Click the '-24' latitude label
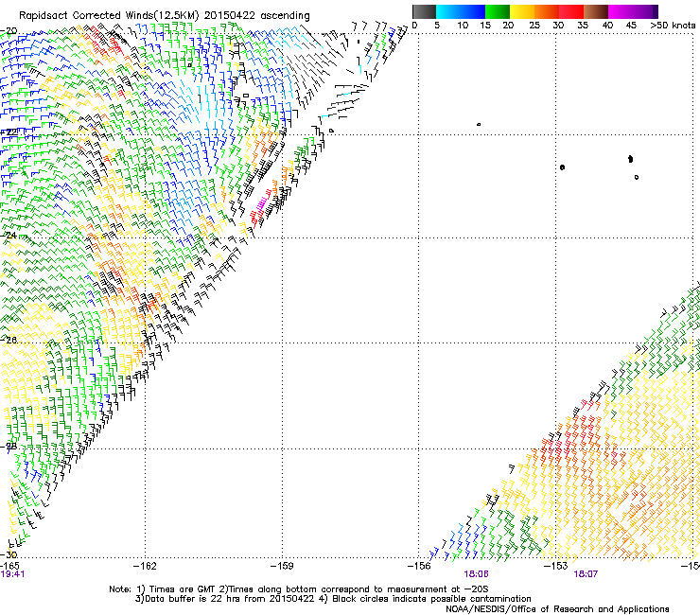700x615 pixels. tap(9, 235)
